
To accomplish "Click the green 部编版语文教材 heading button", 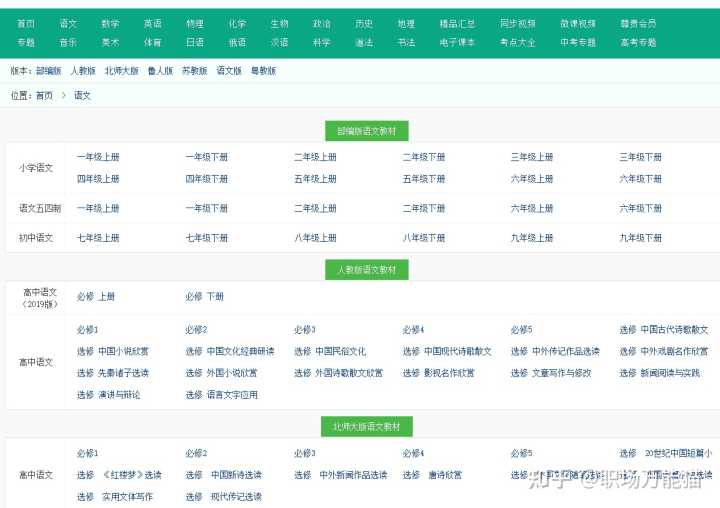I will tap(366, 131).
